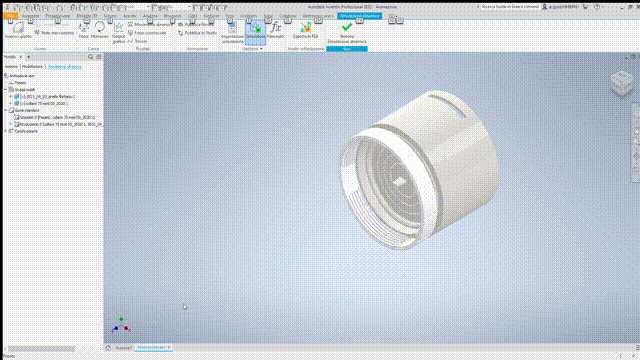Image resolution: width=640 pixels, height=360 pixels.
Task: Switch to the Schizzo ribbon tab
Action: [x=110, y=16]
